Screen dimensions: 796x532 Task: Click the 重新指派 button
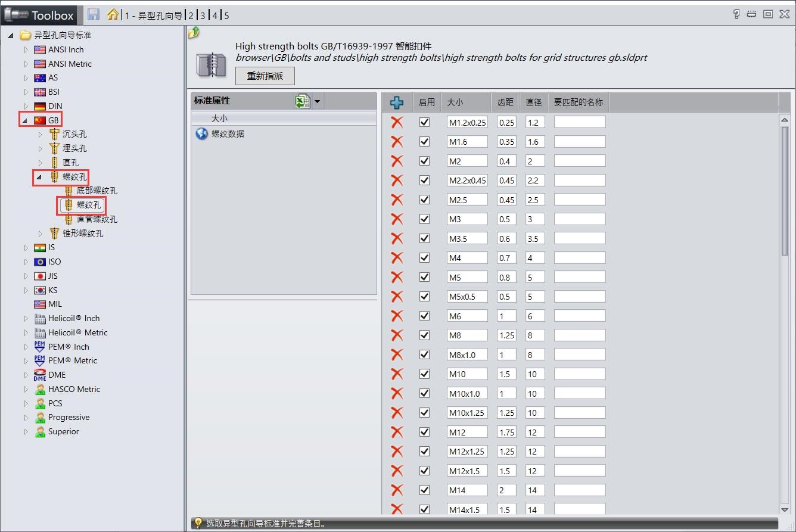tap(265, 76)
